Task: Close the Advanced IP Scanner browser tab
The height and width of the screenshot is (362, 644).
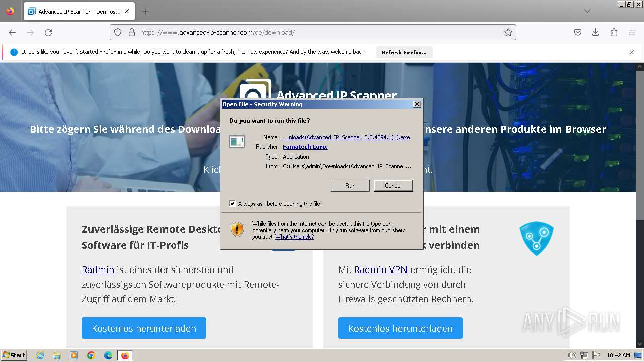Action: pos(126,11)
